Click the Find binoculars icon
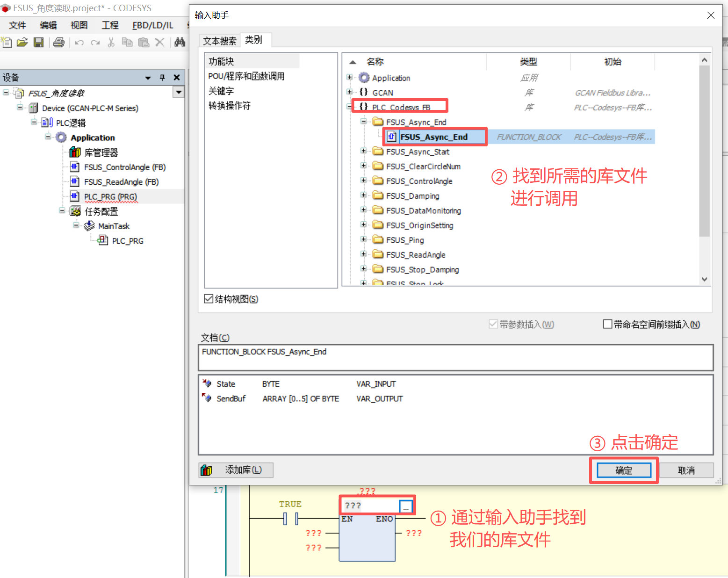Viewport: 728px width, 578px height. (x=180, y=43)
